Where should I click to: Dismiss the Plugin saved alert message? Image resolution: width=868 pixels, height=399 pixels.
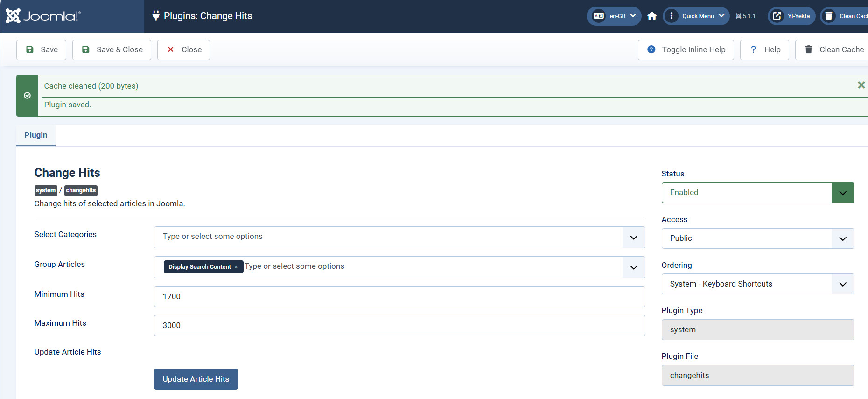(861, 85)
